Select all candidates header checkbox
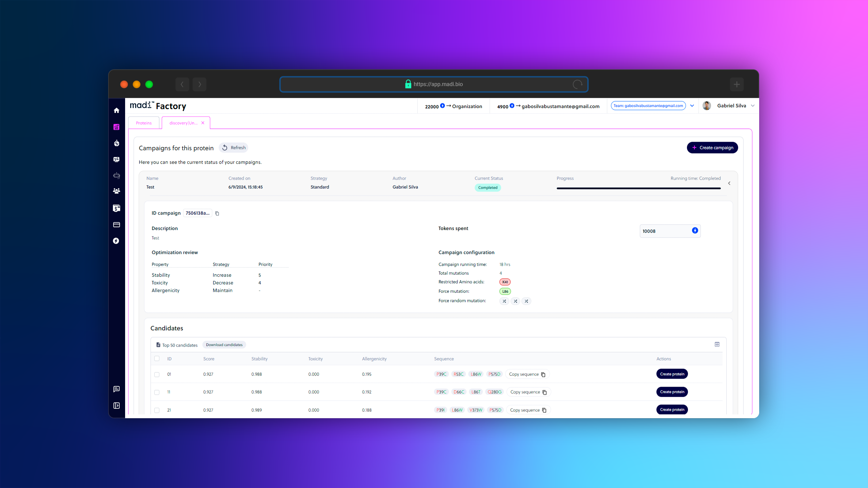Screen dimensions: 868x488 tap(157, 359)
